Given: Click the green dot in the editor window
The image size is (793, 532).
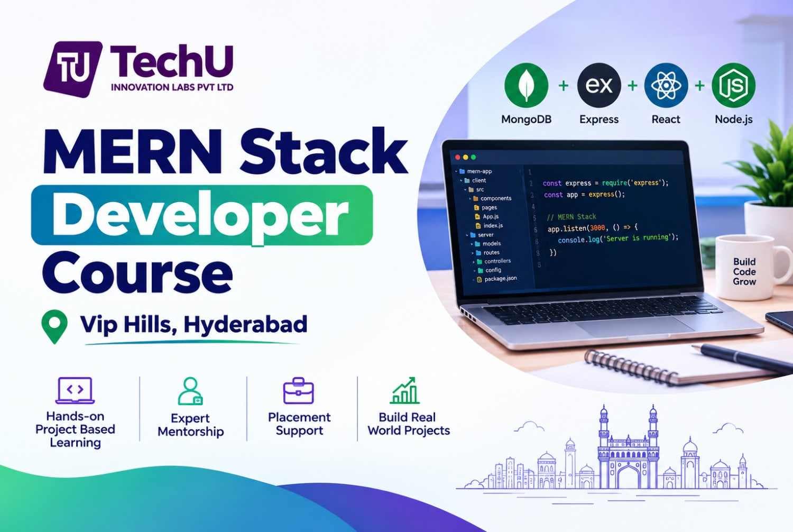Looking at the screenshot, I should click(473, 157).
